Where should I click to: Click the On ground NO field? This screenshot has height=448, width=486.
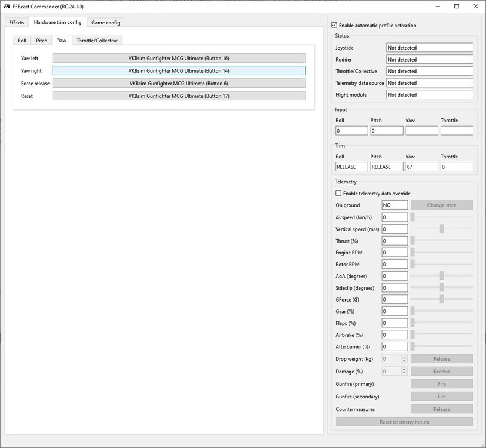395,205
